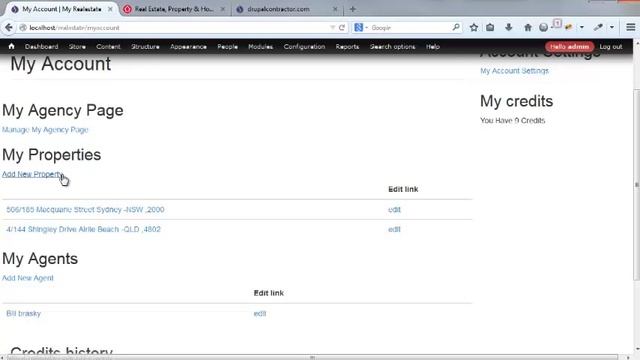Screen dimensions: 640x360
Task: Go to the browser home page icon
Action: pyautogui.click(x=527, y=27)
